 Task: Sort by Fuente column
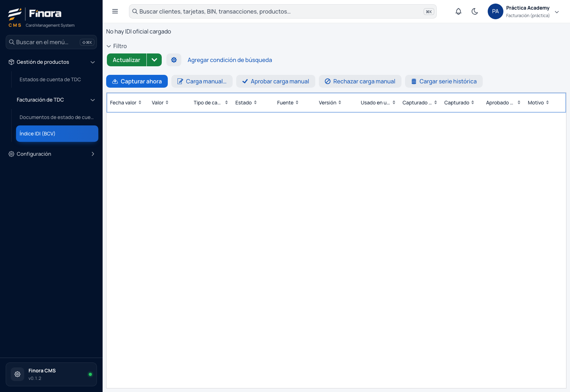[288, 103]
